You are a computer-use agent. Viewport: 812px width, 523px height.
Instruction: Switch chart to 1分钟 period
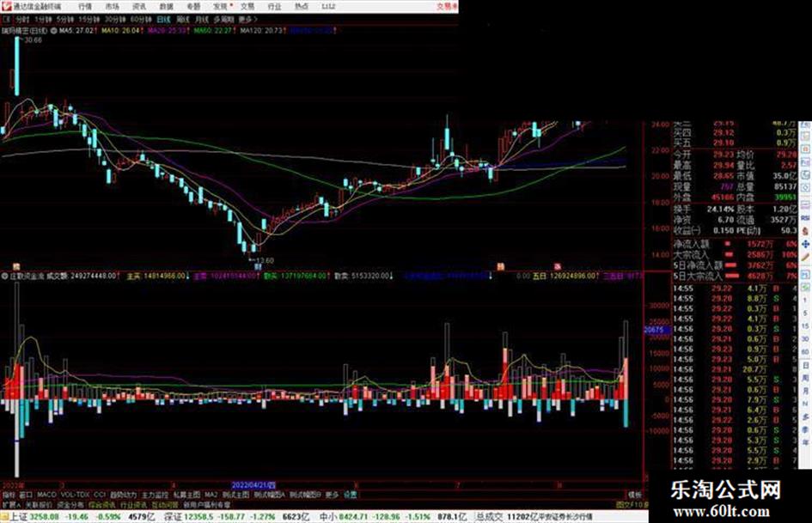click(x=43, y=19)
